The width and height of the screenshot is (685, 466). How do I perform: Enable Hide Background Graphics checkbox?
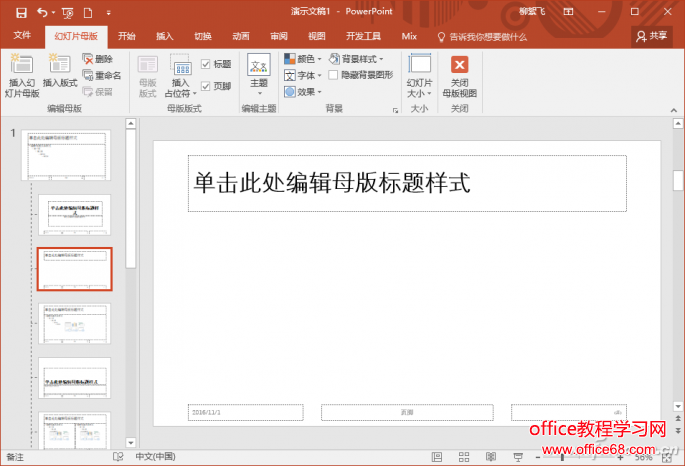(x=333, y=75)
